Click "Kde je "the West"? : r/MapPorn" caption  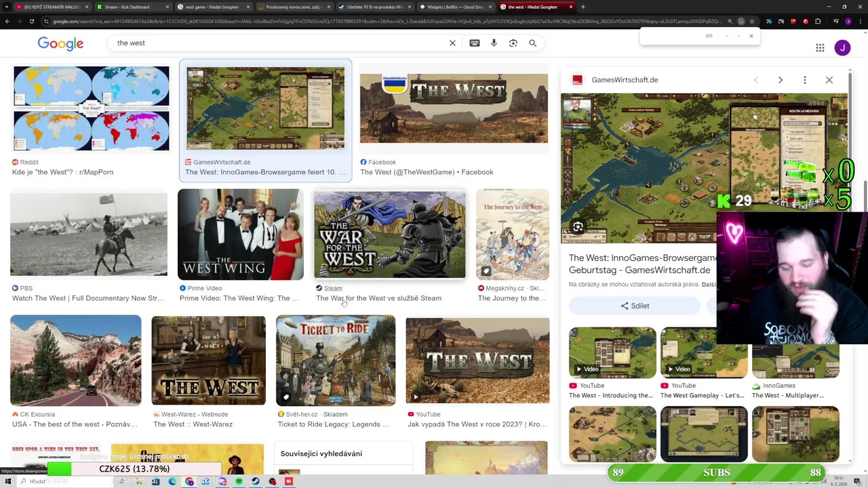click(62, 172)
